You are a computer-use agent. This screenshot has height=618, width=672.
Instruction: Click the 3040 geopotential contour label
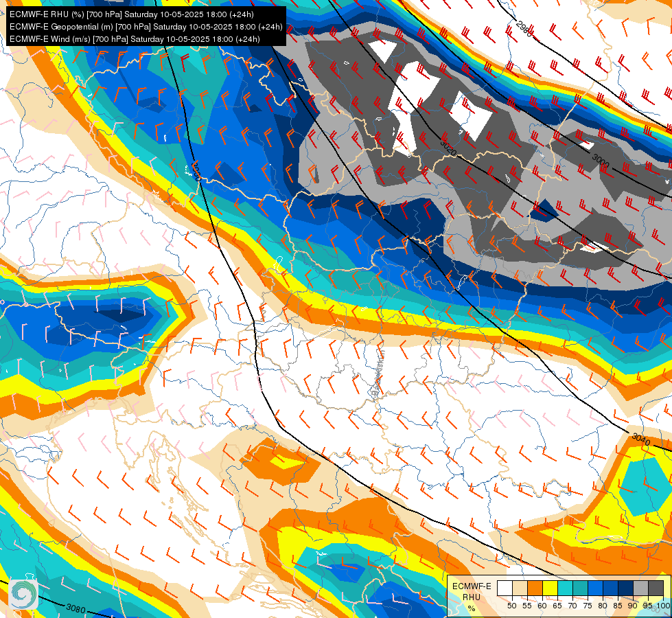(x=641, y=439)
